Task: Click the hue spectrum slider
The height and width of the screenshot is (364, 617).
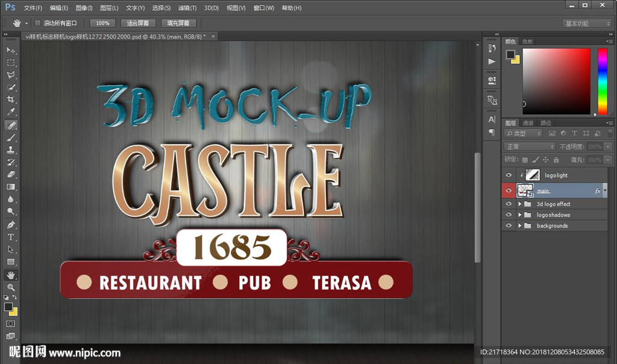Action: click(603, 81)
